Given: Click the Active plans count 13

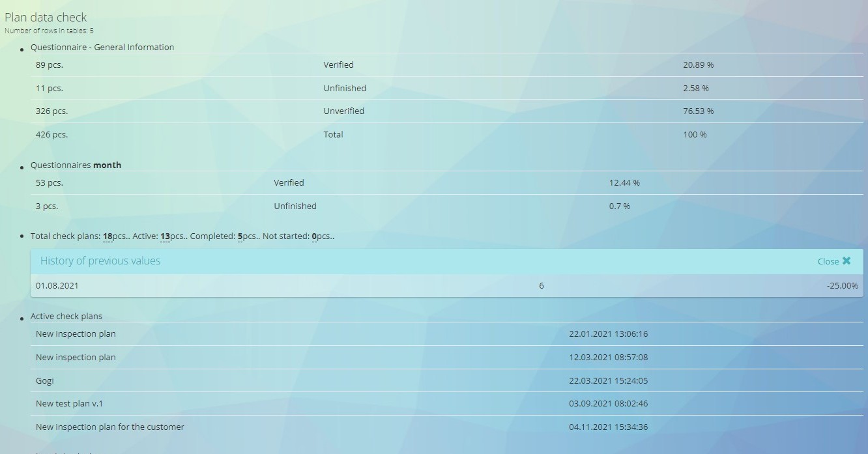Looking at the screenshot, I should 165,236.
